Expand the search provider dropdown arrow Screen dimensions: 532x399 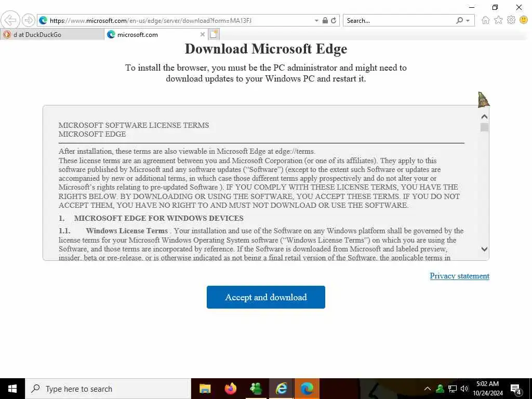[468, 21]
